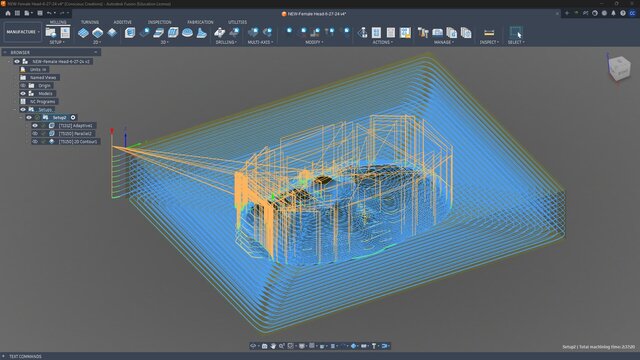This screenshot has height=360, width=640.
Task: Toggle the Origin folder visibility eye
Action: coord(23,86)
